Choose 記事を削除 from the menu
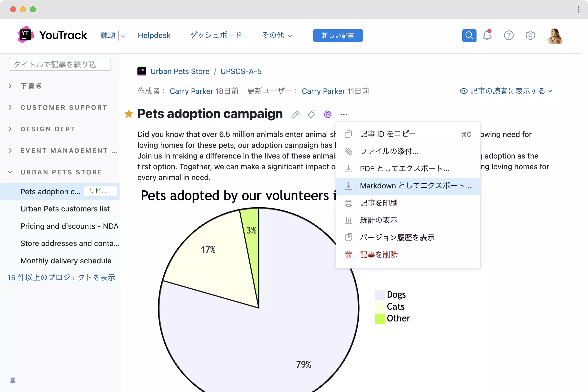 point(379,255)
